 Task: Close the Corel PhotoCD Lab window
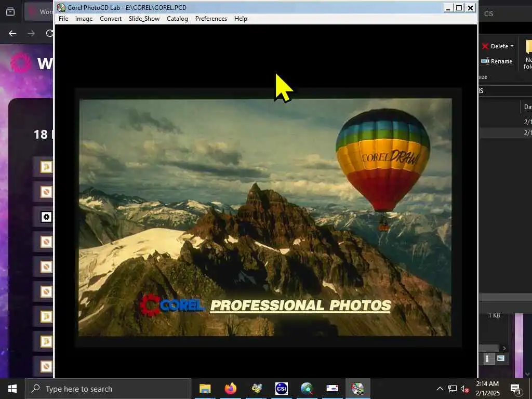470,7
